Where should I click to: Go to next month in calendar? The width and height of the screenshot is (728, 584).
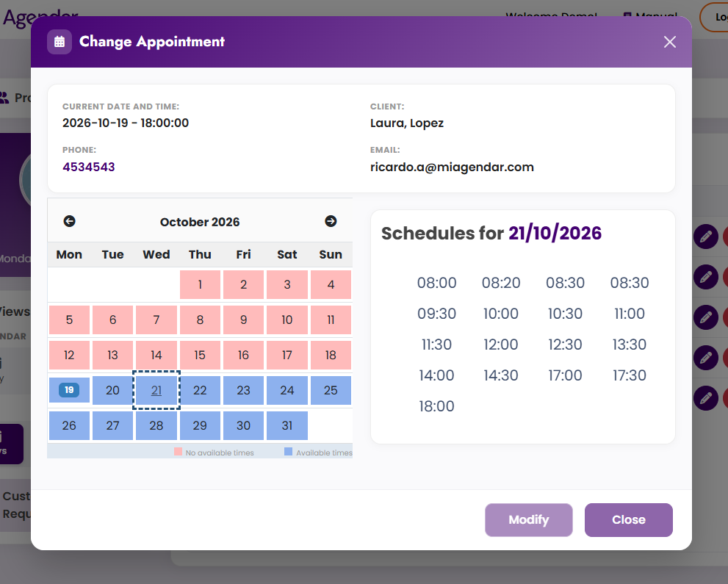(331, 221)
